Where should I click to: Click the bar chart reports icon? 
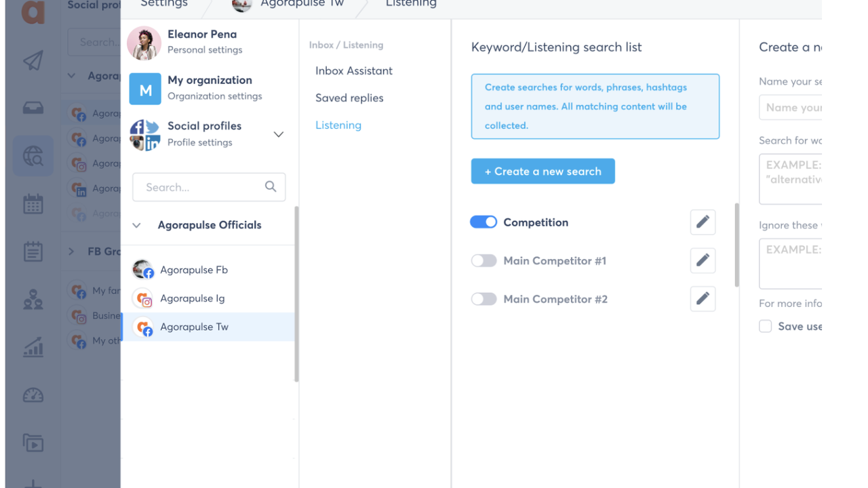point(33,348)
